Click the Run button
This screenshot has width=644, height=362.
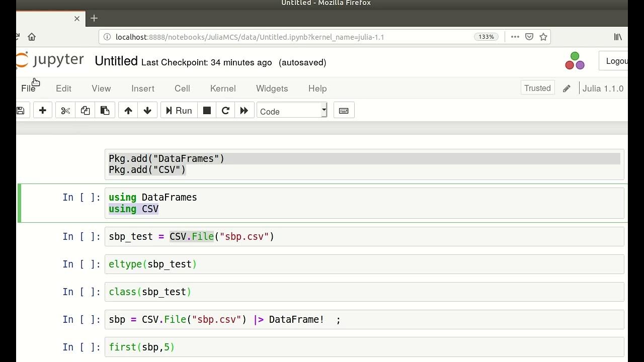(179, 111)
